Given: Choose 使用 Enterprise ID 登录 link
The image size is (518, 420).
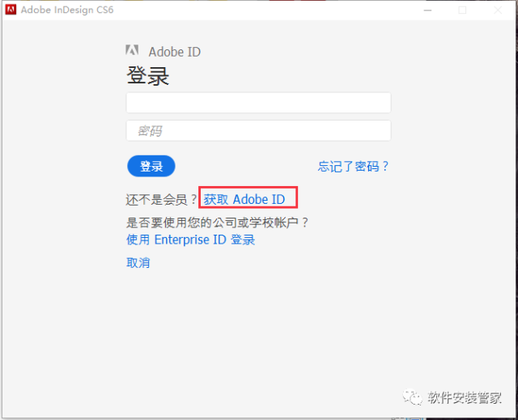Looking at the screenshot, I should tap(191, 240).
